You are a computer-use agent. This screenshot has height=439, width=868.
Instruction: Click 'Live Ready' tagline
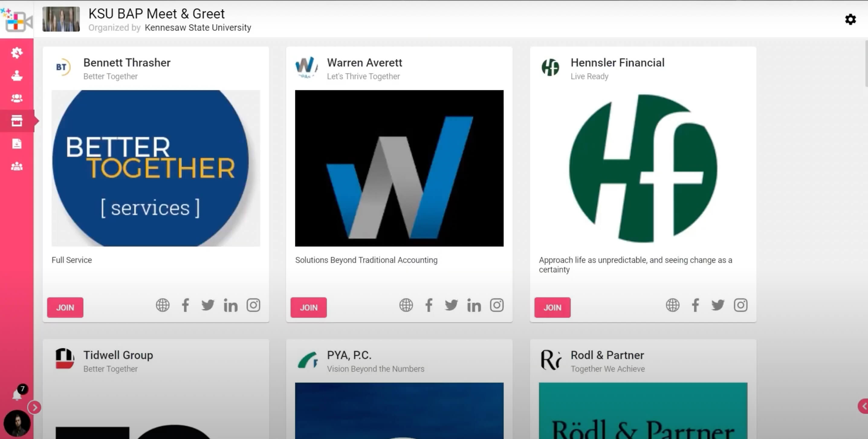point(589,76)
